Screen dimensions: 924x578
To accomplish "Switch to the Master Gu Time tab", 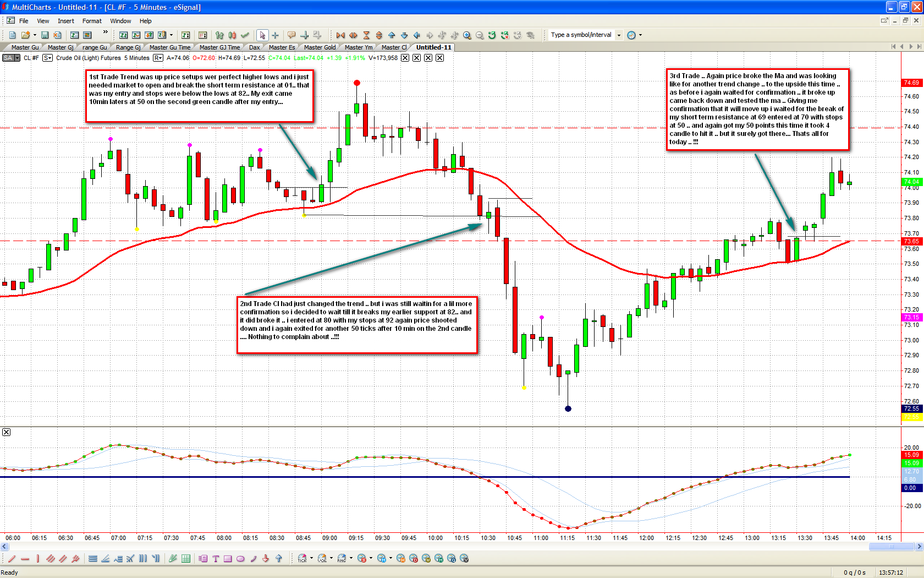I will click(x=169, y=47).
